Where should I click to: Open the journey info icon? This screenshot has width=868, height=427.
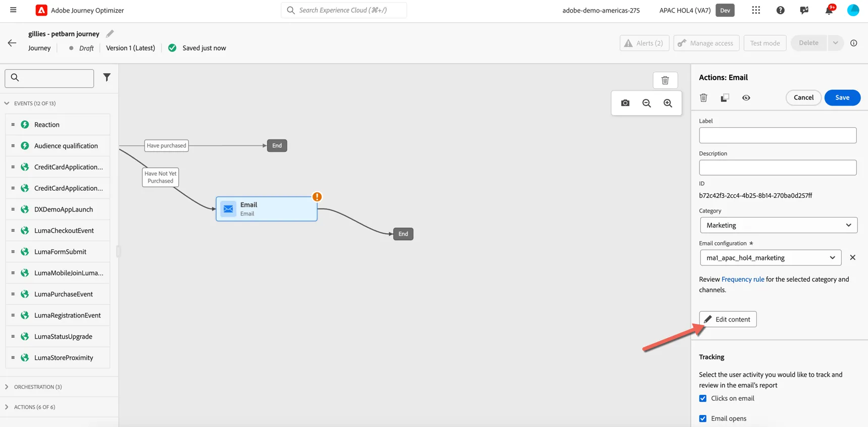[854, 43]
